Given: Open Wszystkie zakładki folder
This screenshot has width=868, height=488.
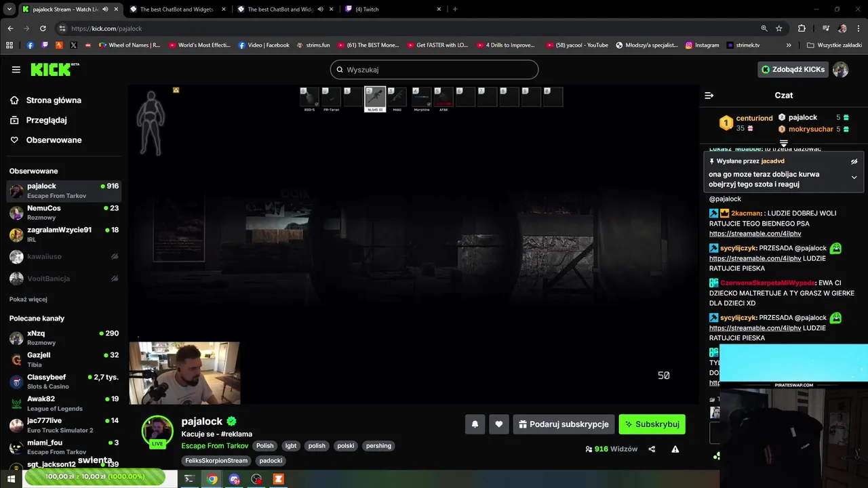Looking at the screenshot, I should (835, 45).
